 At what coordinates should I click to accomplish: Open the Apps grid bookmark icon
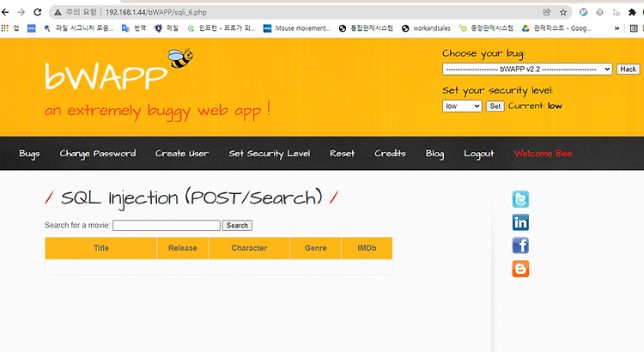click(5, 28)
